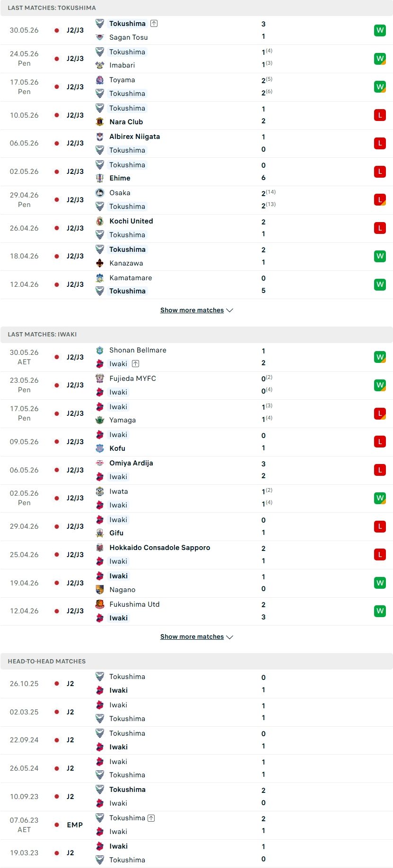The height and width of the screenshot is (868, 393).
Task: Click the Fukushima Utd team crest
Action: click(x=100, y=604)
